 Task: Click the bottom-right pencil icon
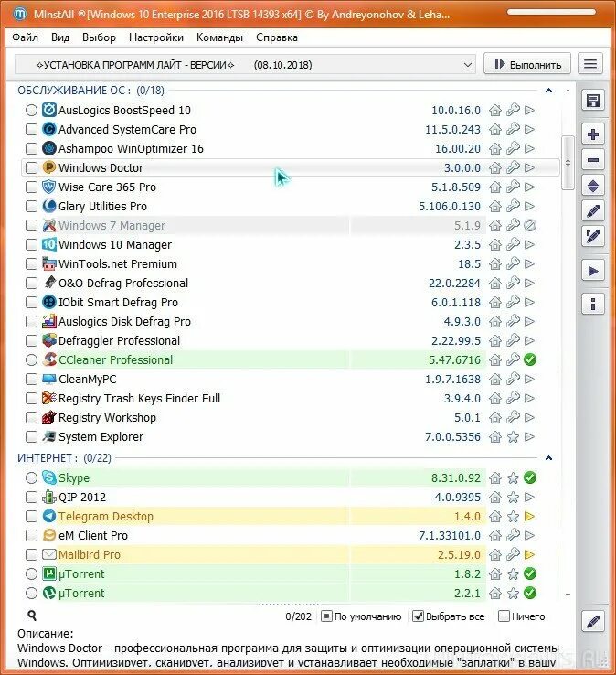pos(593,622)
